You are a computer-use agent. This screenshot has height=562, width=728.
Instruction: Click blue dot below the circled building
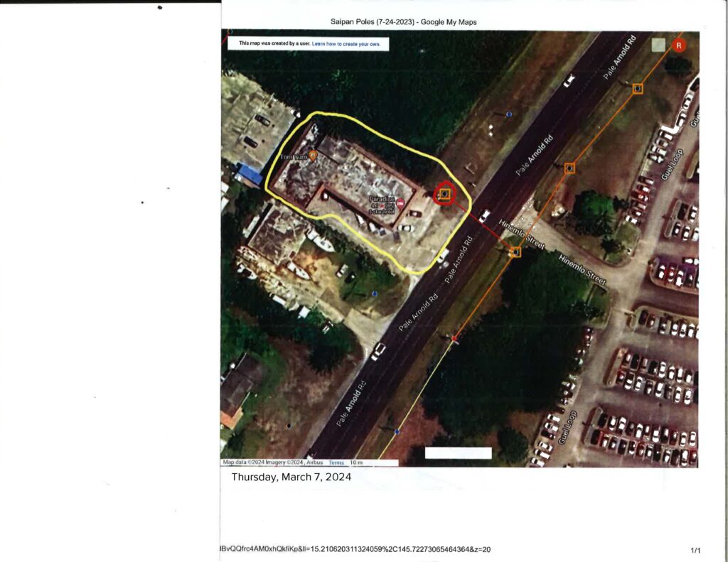(375, 293)
